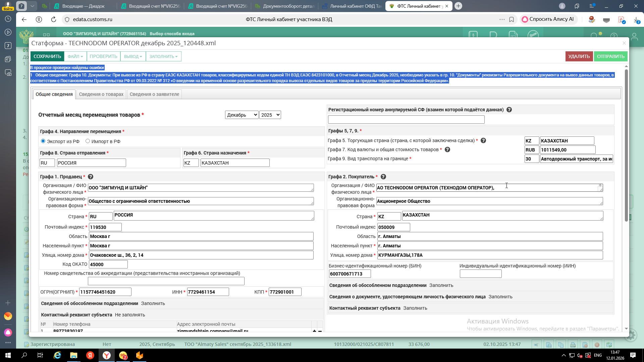Select Экспорт из РФ radio button
The image size is (644, 362).
43,141
